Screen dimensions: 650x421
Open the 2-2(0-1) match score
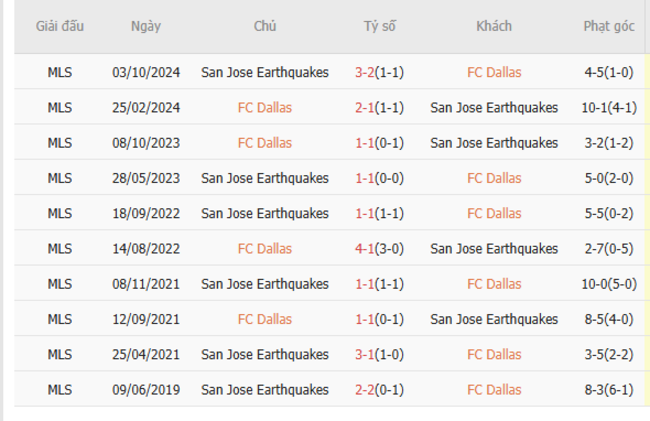tap(378, 389)
